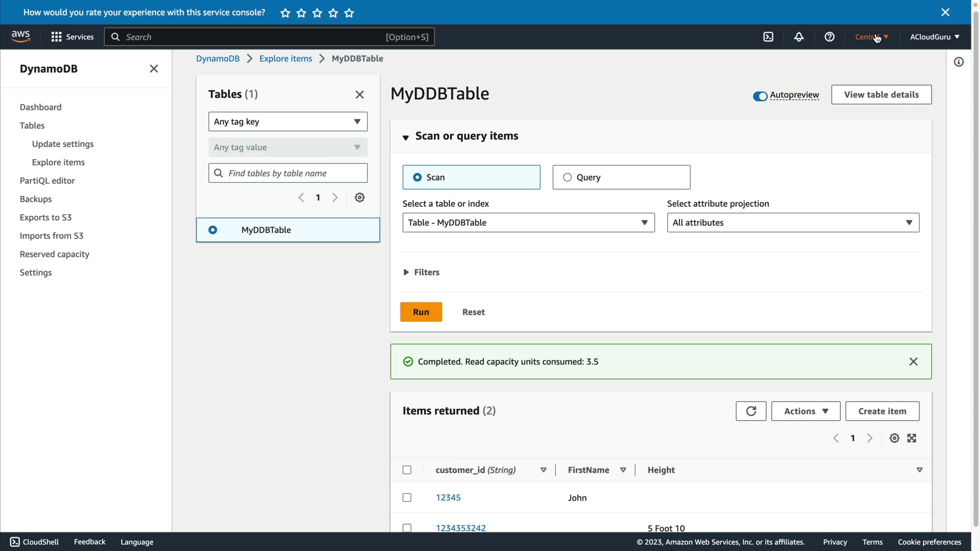Open the notifications bell
Image resolution: width=980 pixels, height=551 pixels.
pos(799,37)
